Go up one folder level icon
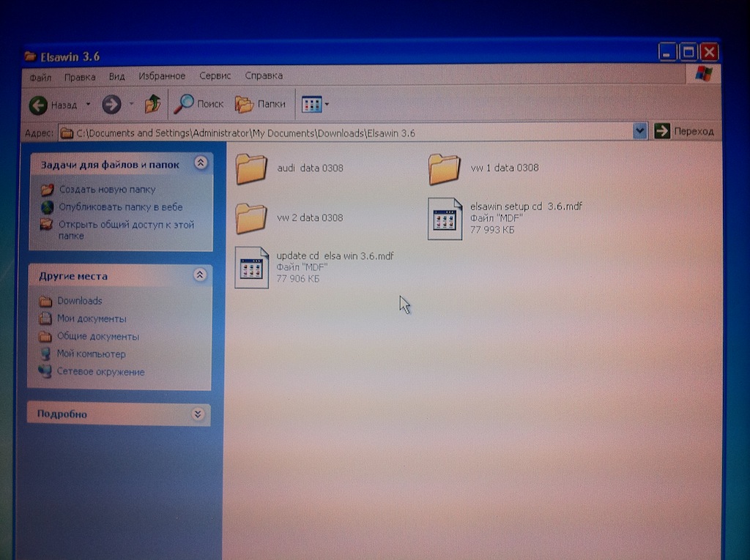The width and height of the screenshot is (750, 560). coord(152,104)
